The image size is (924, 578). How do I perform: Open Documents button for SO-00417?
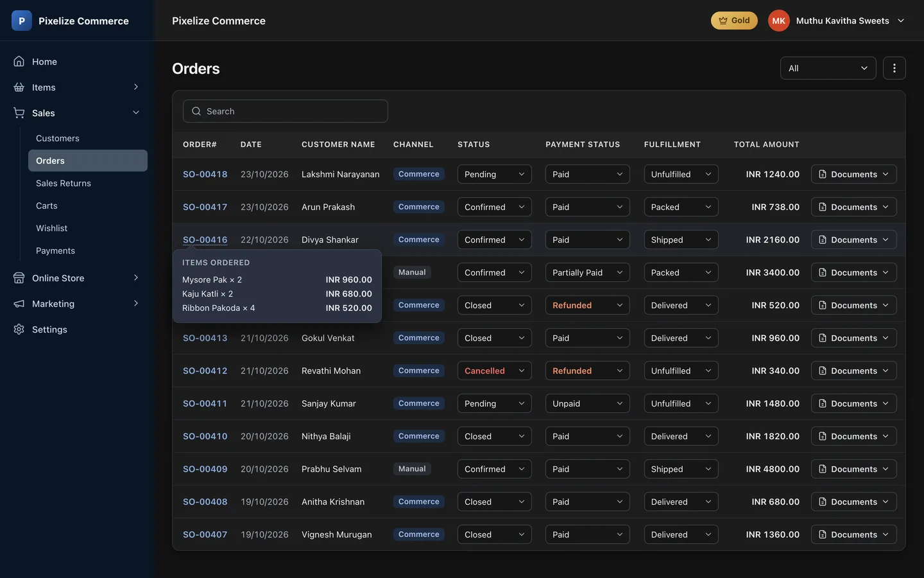click(x=853, y=207)
